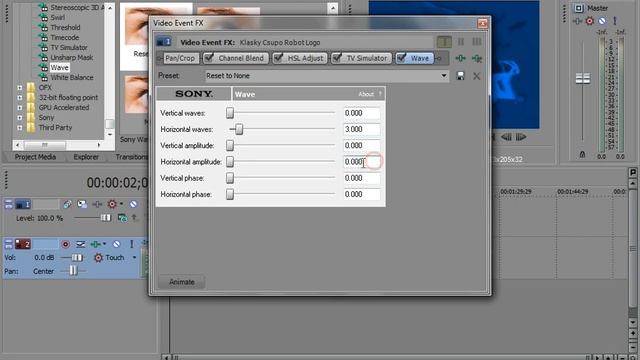Click automation settings gear on video track 1
The width and height of the screenshot is (640, 360).
112,204
